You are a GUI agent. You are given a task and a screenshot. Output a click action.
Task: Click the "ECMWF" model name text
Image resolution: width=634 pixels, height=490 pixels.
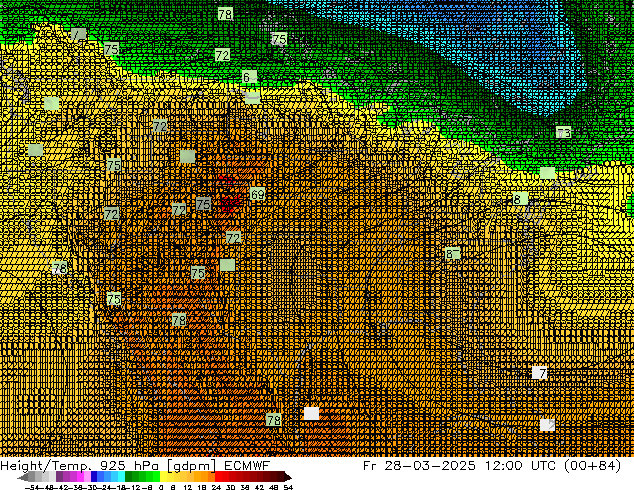(x=247, y=466)
